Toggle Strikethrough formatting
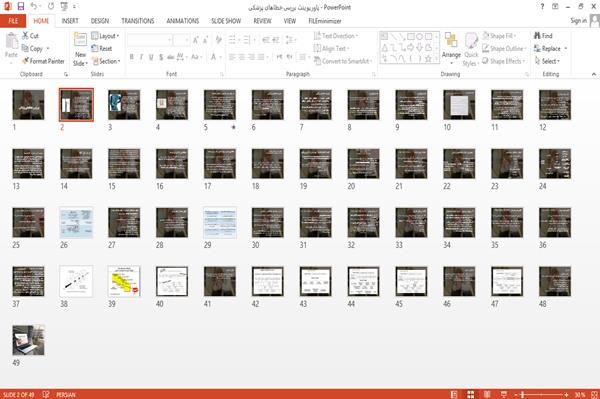This screenshot has width=600, height=399. pos(171,57)
